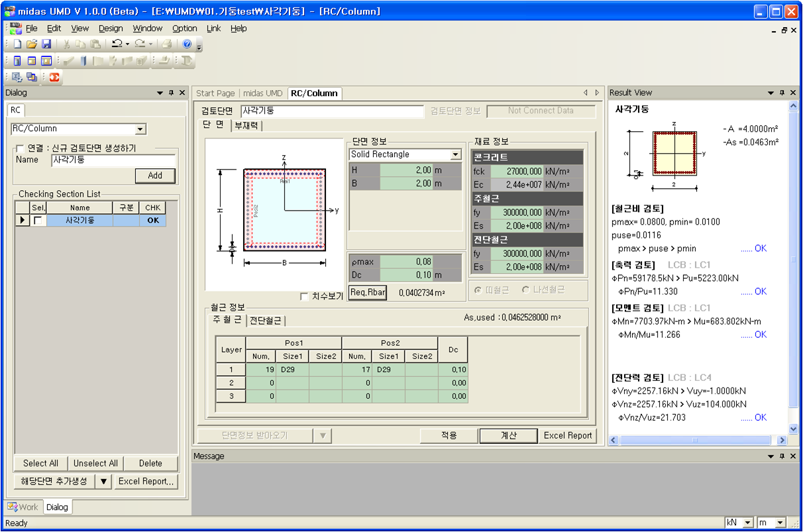Image resolution: width=803 pixels, height=532 pixels.
Task: Pin the Dialog panel with its pushpin icon
Action: [171, 93]
